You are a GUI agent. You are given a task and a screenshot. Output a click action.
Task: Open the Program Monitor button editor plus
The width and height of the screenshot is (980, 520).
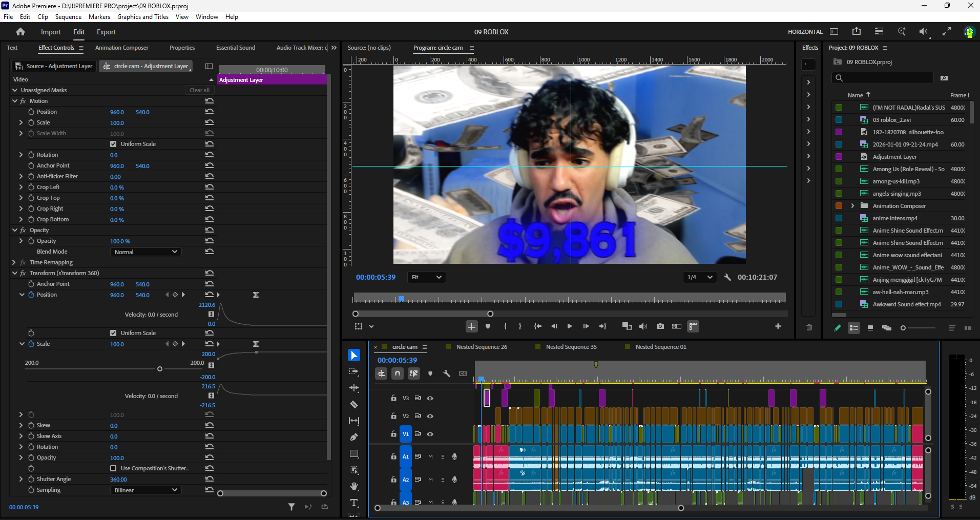(778, 326)
